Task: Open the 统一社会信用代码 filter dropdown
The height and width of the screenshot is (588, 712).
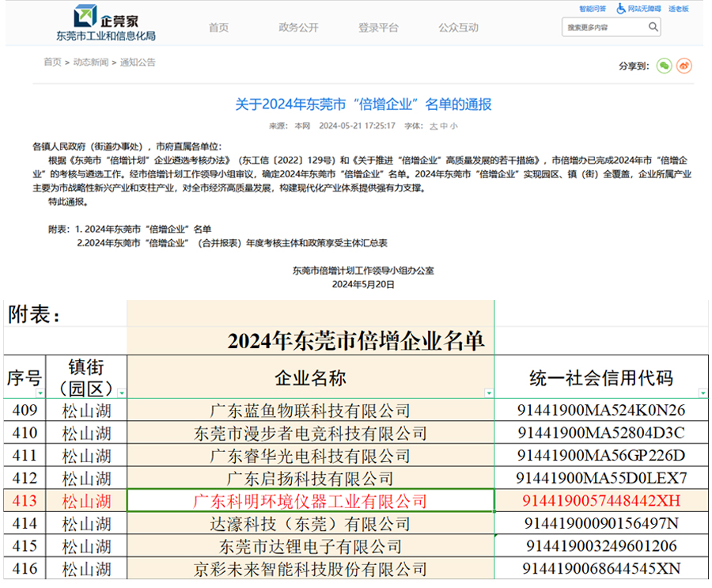Action: (703, 393)
